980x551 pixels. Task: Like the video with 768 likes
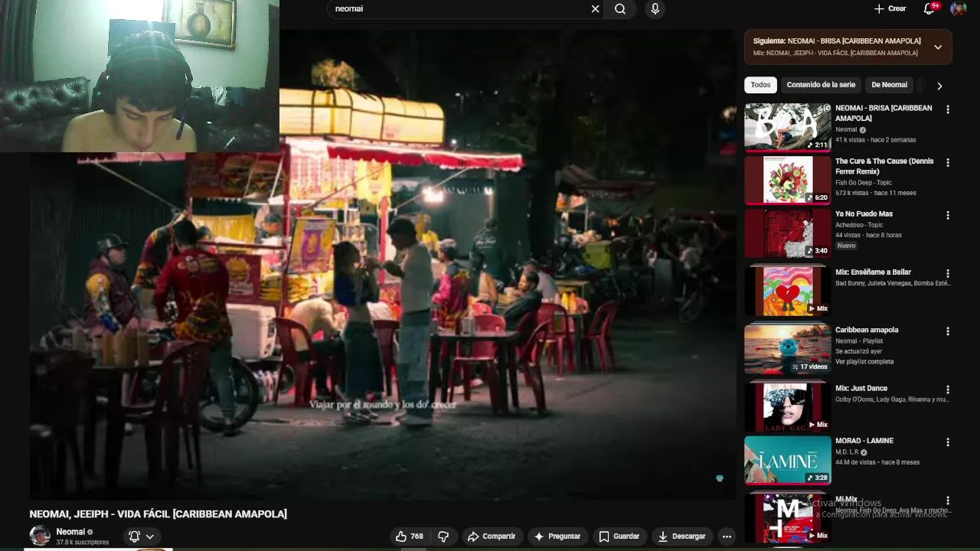[x=410, y=536]
